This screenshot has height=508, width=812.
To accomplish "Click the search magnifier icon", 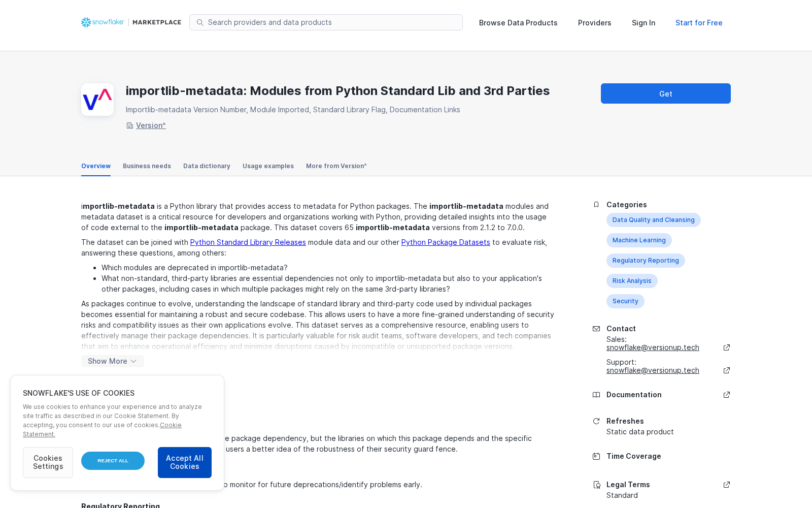I will [200, 22].
